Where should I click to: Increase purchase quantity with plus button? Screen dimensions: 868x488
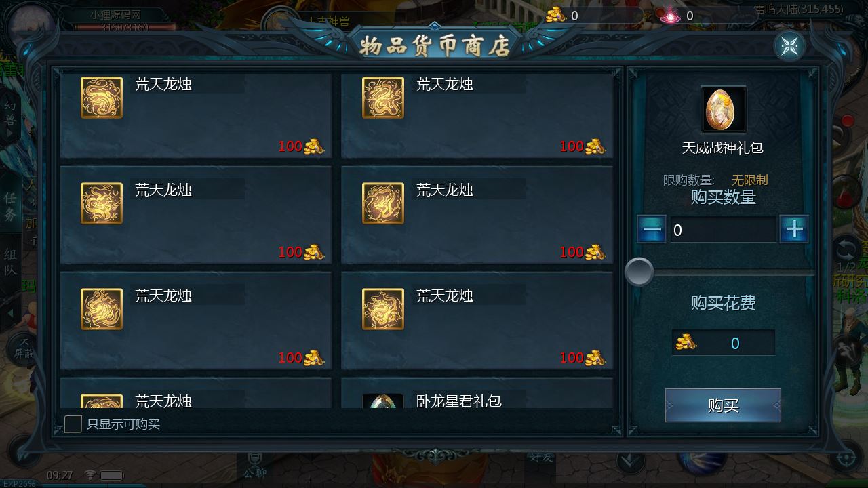tap(794, 230)
